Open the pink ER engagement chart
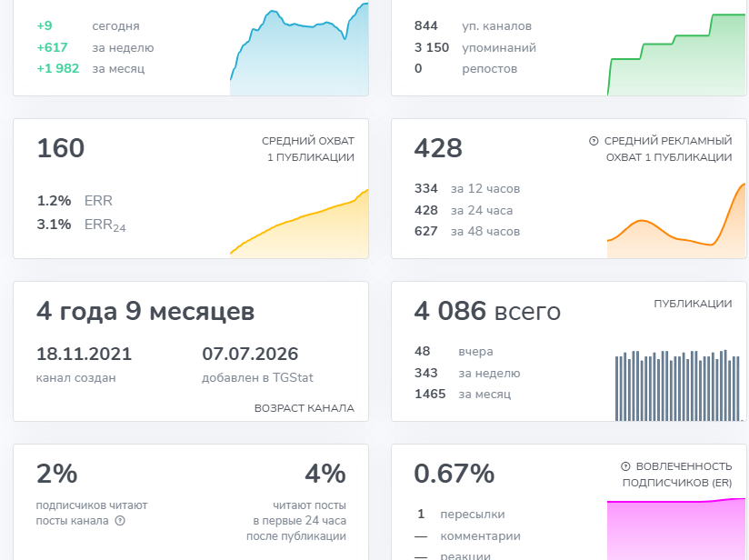Image resolution: width=749 pixels, height=560 pixels. tap(676, 529)
